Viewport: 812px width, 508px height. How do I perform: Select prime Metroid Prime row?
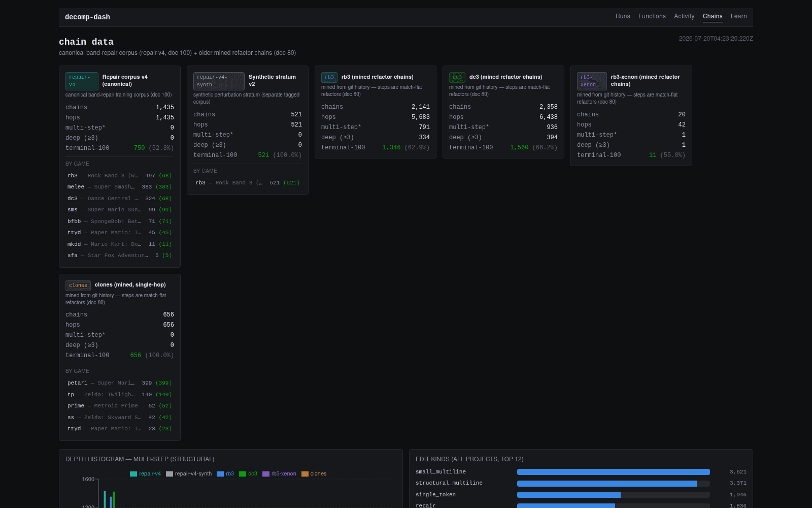120,406
